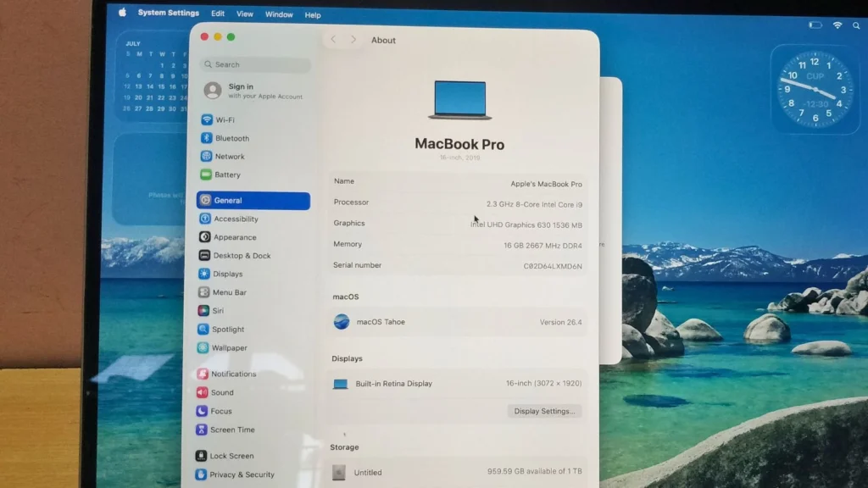Image resolution: width=868 pixels, height=488 pixels.
Task: Open the View menu
Action: 245,14
